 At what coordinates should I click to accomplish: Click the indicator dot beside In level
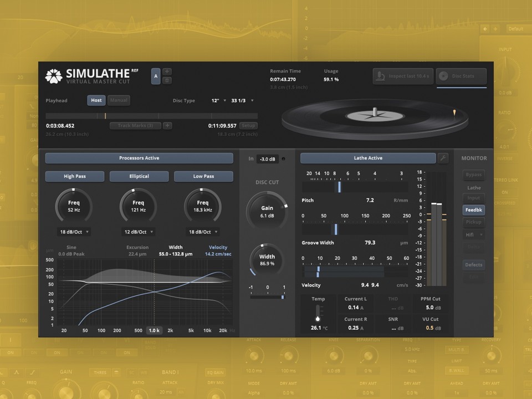284,159
